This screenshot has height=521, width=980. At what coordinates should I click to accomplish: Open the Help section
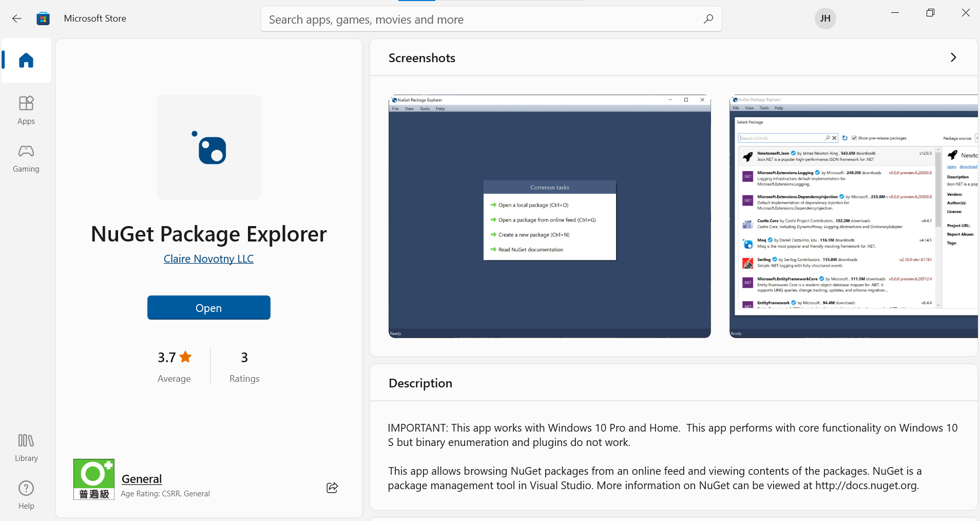(26, 494)
